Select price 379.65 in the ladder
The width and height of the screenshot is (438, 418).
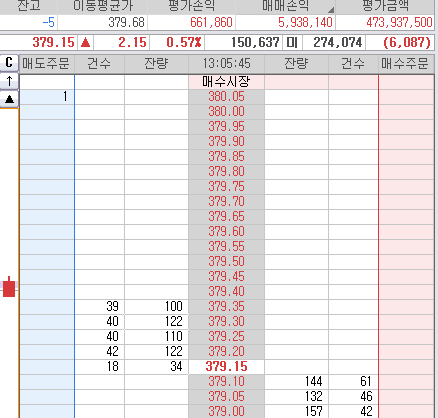226,217
